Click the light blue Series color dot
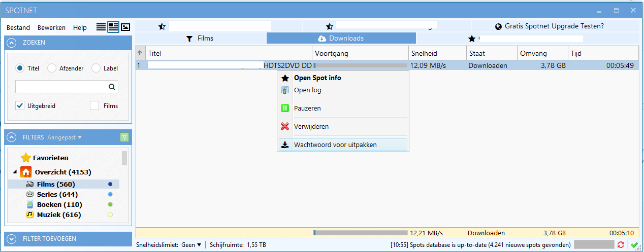Image resolution: width=644 pixels, height=252 pixels. click(x=110, y=194)
